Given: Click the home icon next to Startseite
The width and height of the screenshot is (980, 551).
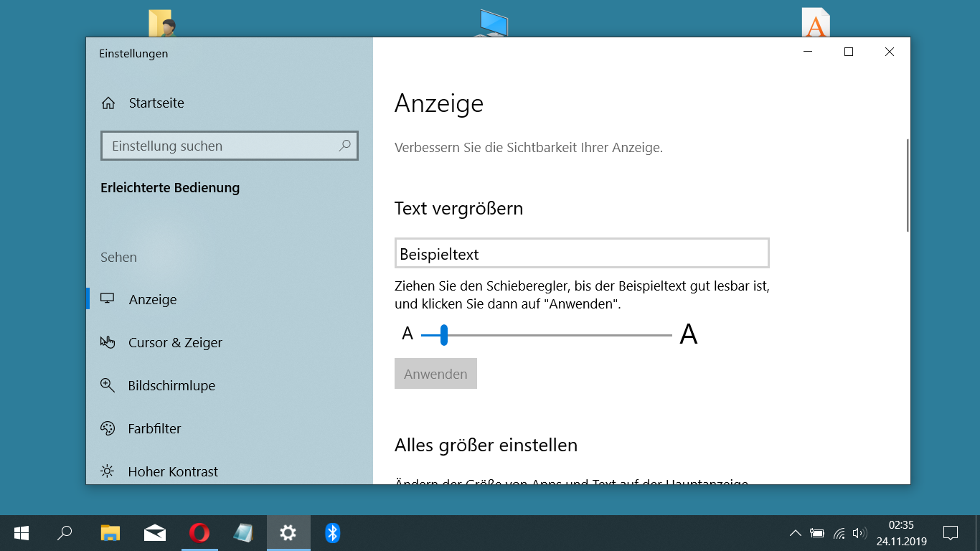Looking at the screenshot, I should [108, 103].
